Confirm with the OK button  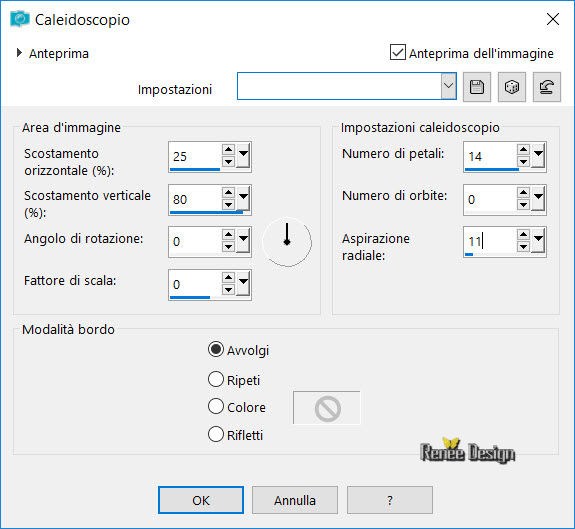pyautogui.click(x=201, y=500)
